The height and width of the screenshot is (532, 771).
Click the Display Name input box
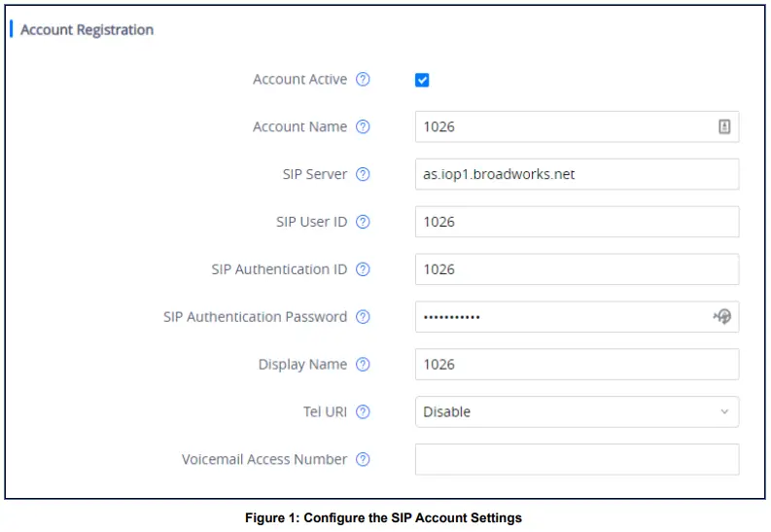pyautogui.click(x=576, y=365)
